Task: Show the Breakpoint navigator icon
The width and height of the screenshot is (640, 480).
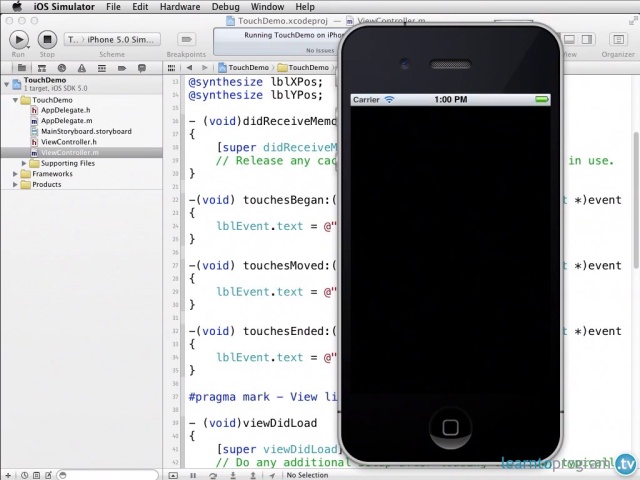Action: 122,68
